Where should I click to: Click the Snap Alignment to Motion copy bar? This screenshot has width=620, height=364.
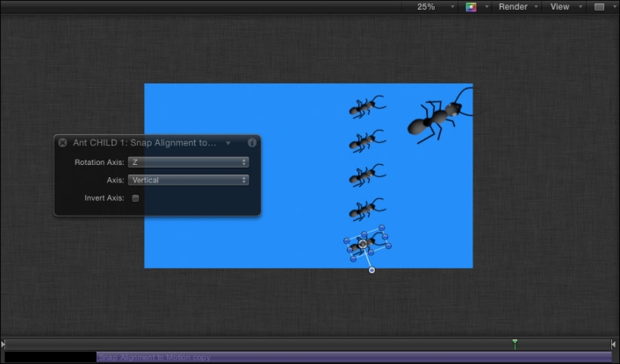click(351, 357)
